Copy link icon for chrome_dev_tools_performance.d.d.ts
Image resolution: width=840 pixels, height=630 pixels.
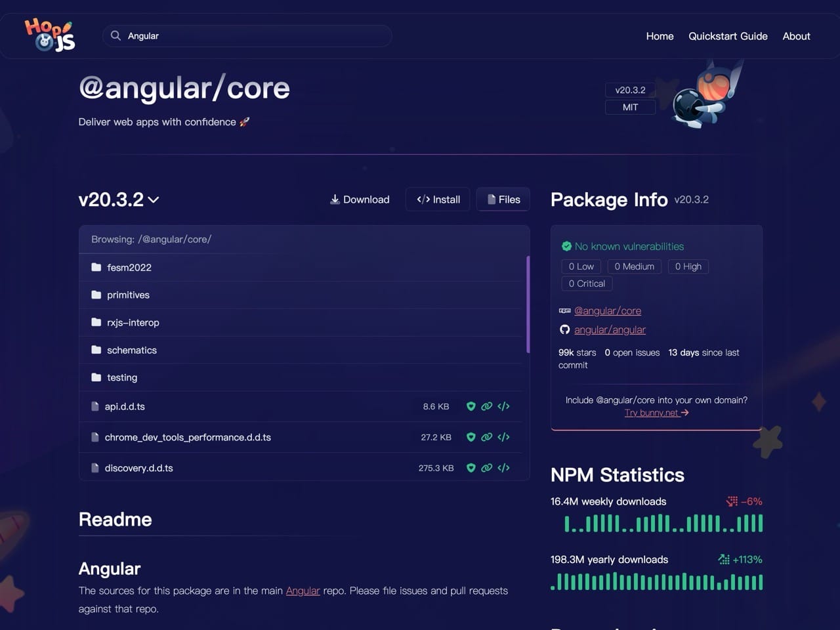tap(486, 437)
